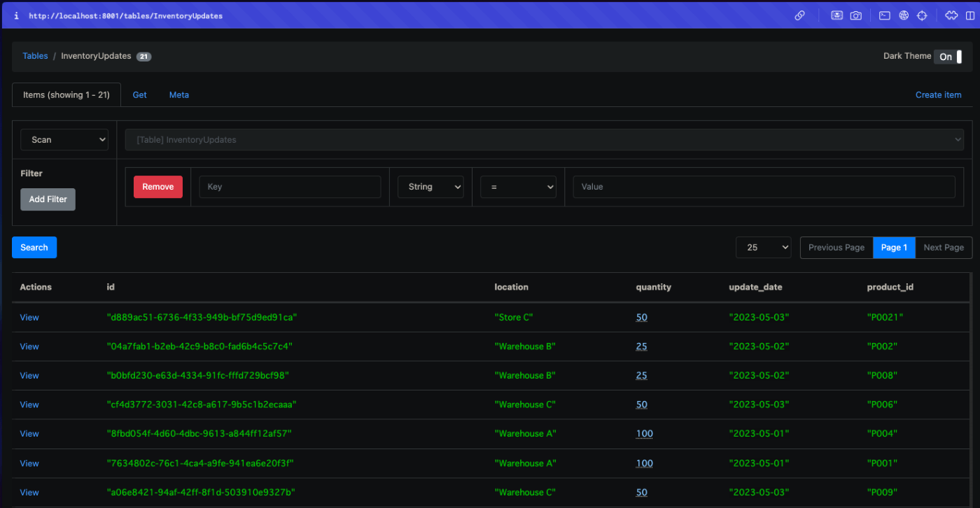Click the 21 item count badge
Screen dimensions: 980x508
[143, 57]
